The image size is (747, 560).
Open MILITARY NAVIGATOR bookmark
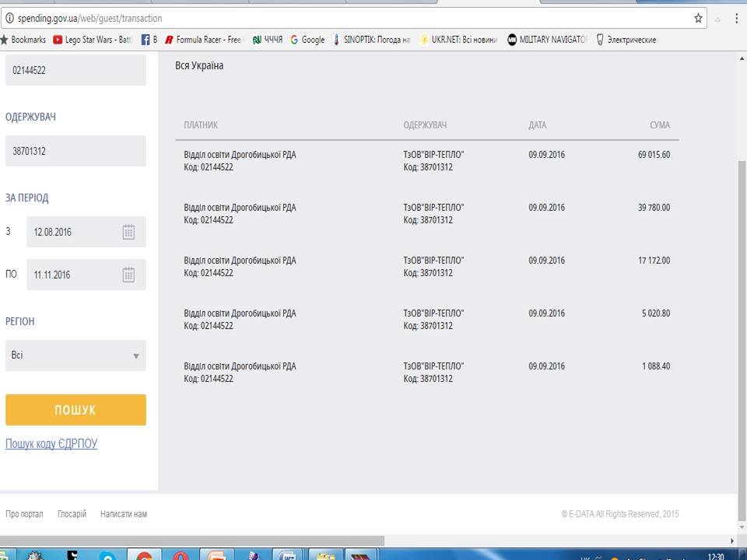coord(547,40)
